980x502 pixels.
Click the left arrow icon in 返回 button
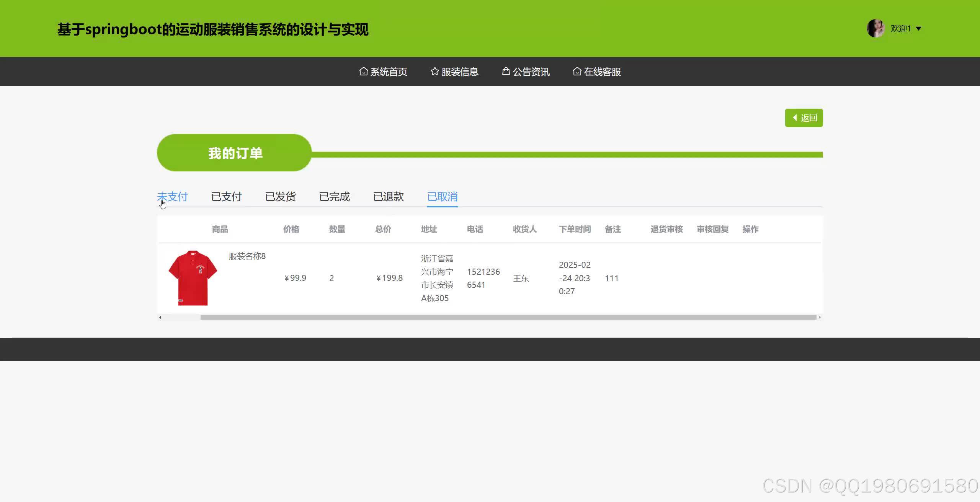(795, 117)
